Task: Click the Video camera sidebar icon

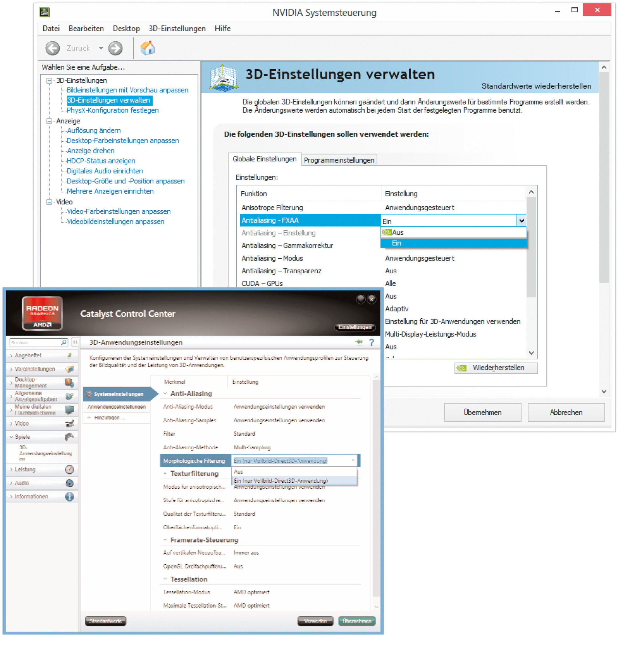Action: (70, 423)
